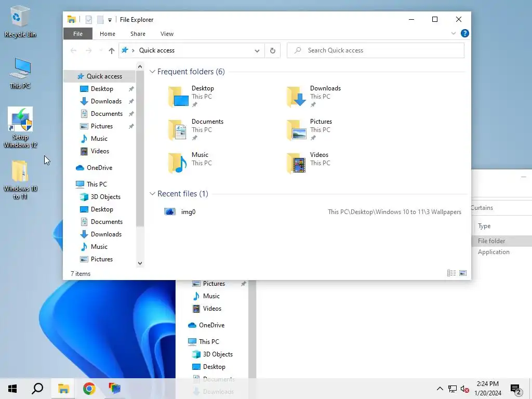Switch to the Home ribbon tab
Image resolution: width=532 pixels, height=399 pixels.
click(x=107, y=34)
